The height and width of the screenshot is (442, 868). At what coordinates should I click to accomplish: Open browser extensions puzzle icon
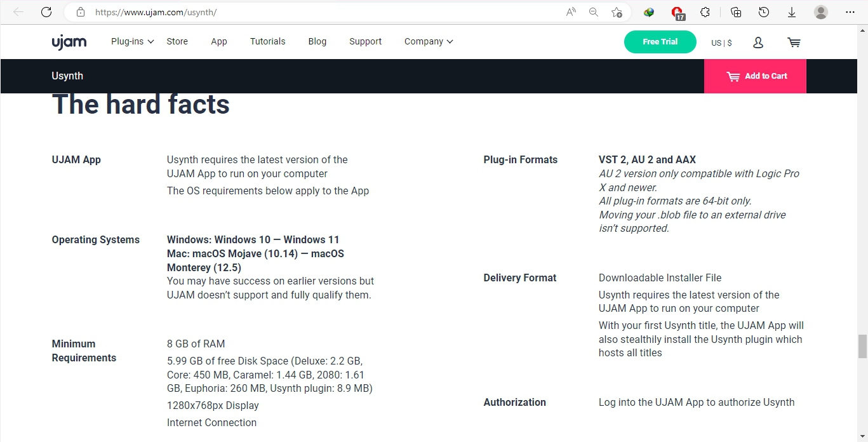705,12
